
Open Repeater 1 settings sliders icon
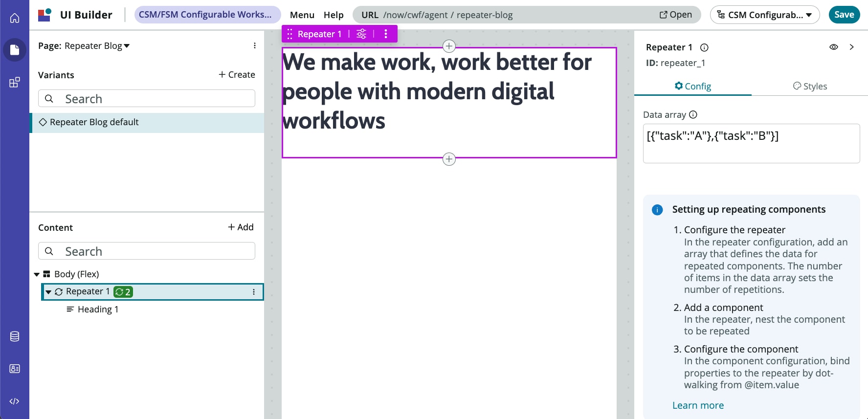(x=361, y=34)
